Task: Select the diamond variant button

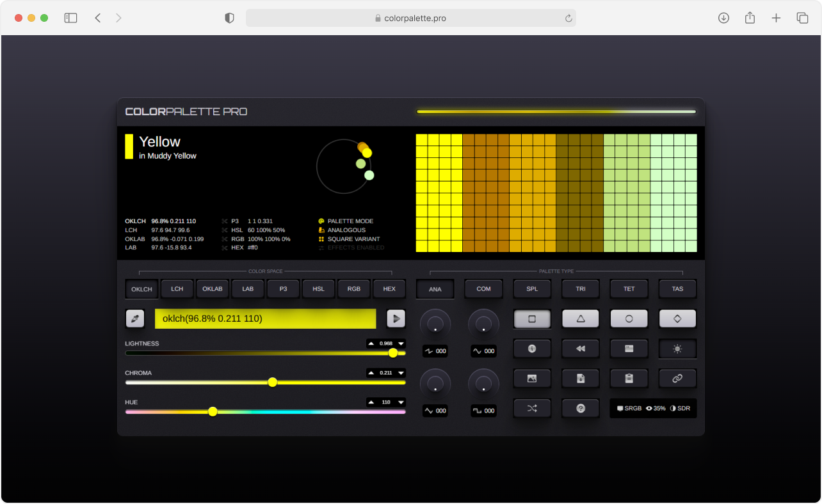Action: (677, 319)
